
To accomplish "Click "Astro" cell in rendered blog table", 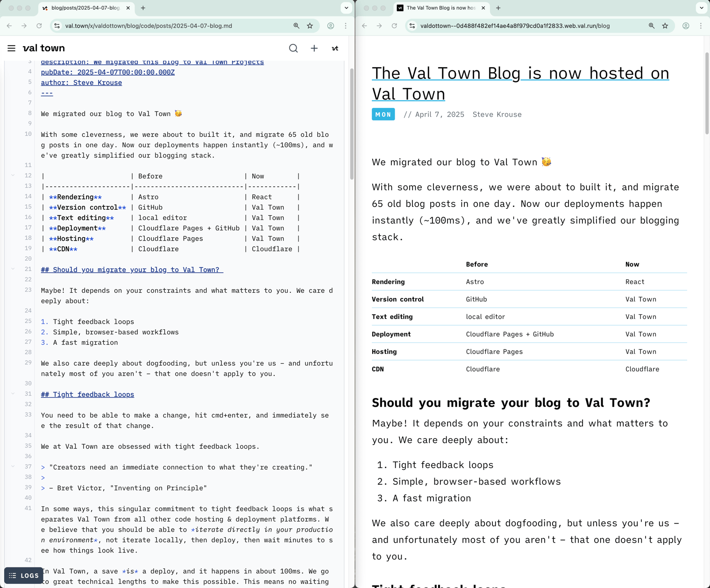I will click(x=475, y=282).
